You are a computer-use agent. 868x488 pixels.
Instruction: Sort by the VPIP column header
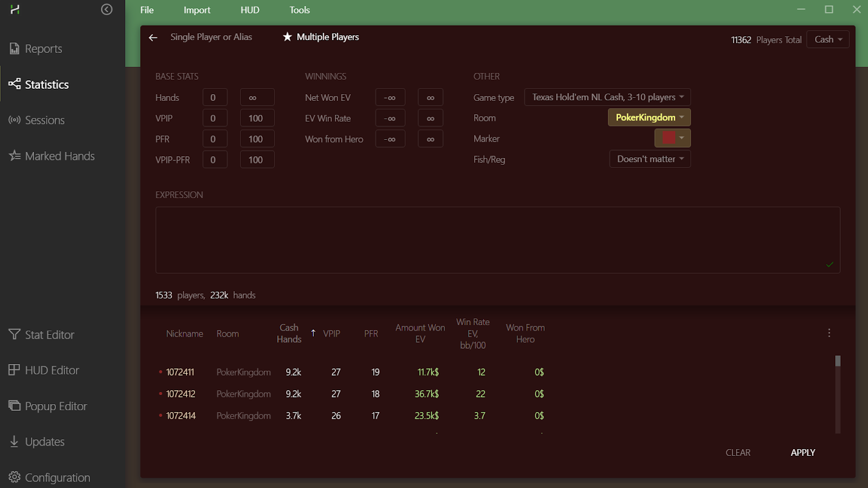(331, 334)
